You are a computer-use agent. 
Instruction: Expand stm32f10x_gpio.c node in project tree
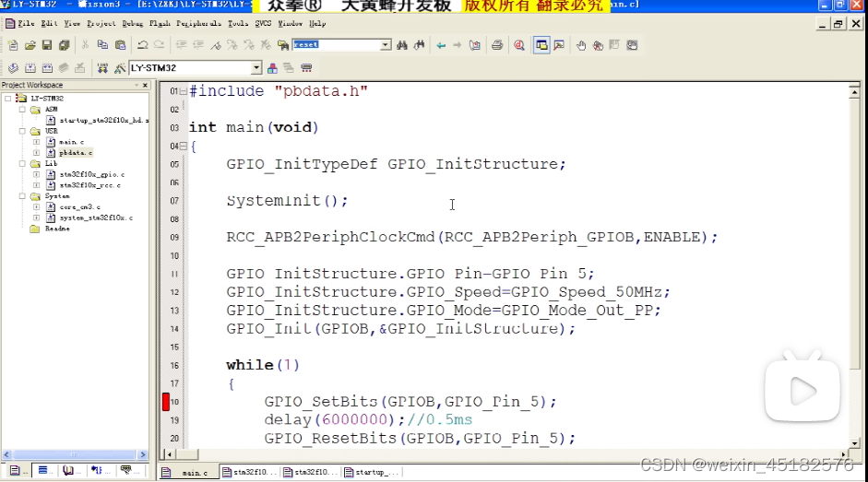(37, 175)
